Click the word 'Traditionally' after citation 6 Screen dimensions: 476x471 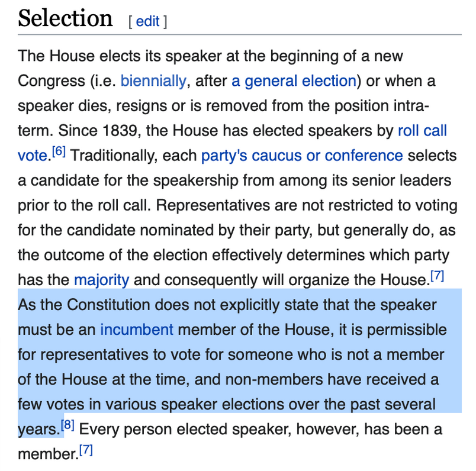(114, 156)
